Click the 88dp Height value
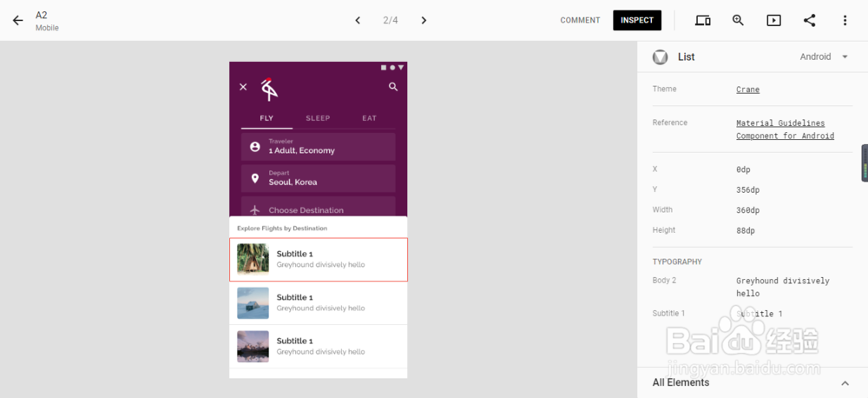This screenshot has height=398, width=868. point(745,230)
